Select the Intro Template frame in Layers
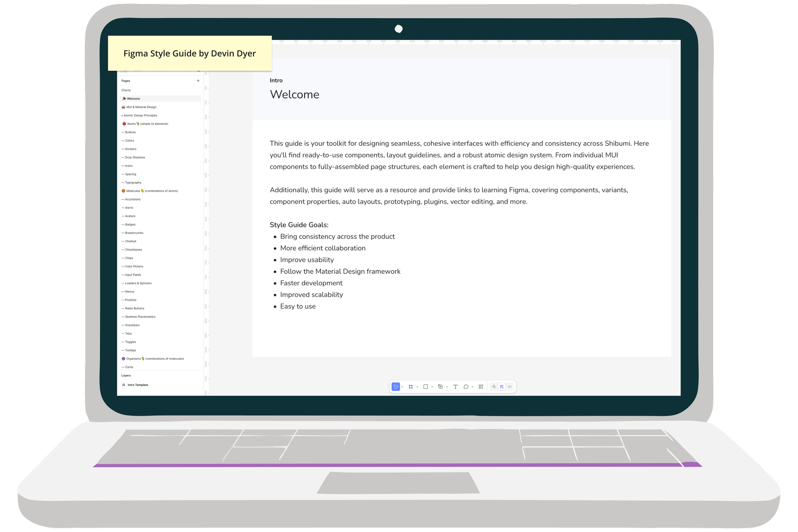 [137, 385]
